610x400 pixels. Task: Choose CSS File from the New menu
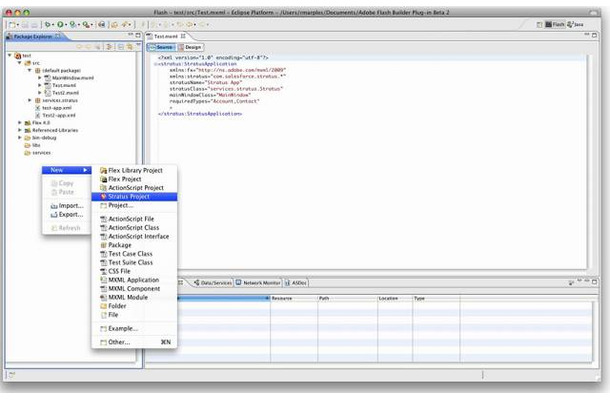point(134,271)
